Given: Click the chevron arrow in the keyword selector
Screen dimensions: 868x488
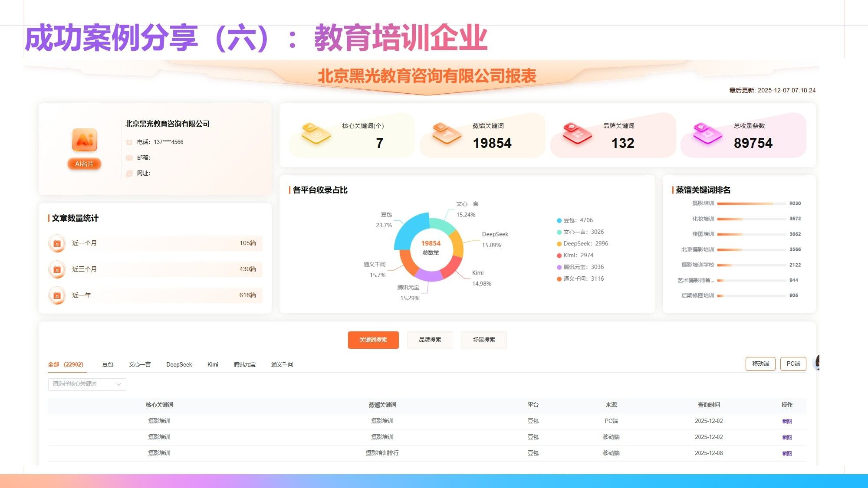Looking at the screenshot, I should [x=118, y=384].
